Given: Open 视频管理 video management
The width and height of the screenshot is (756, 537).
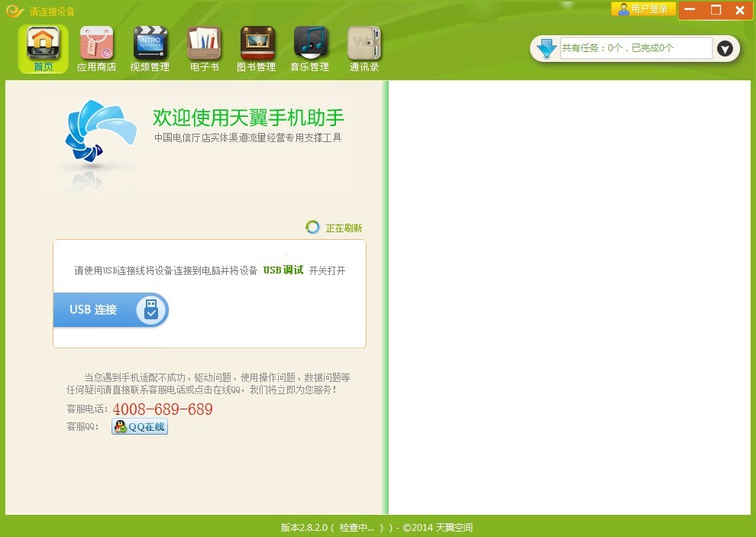Looking at the screenshot, I should coord(150,49).
